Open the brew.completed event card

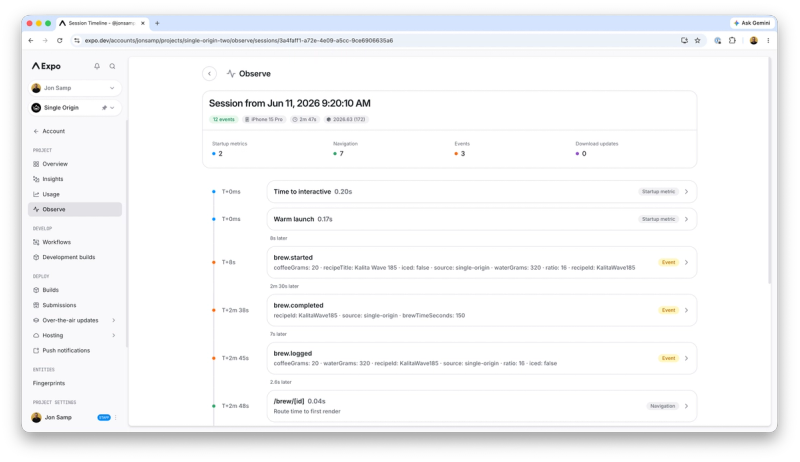(482, 310)
